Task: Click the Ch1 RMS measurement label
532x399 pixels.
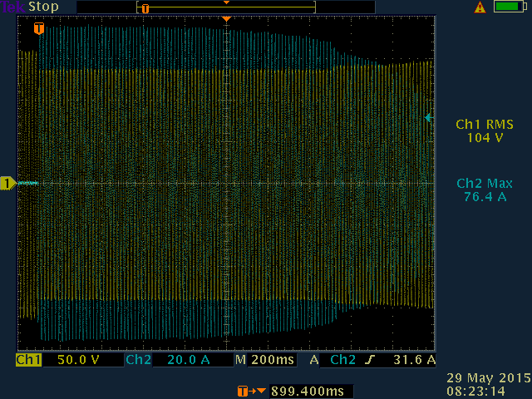Action: tap(485, 125)
